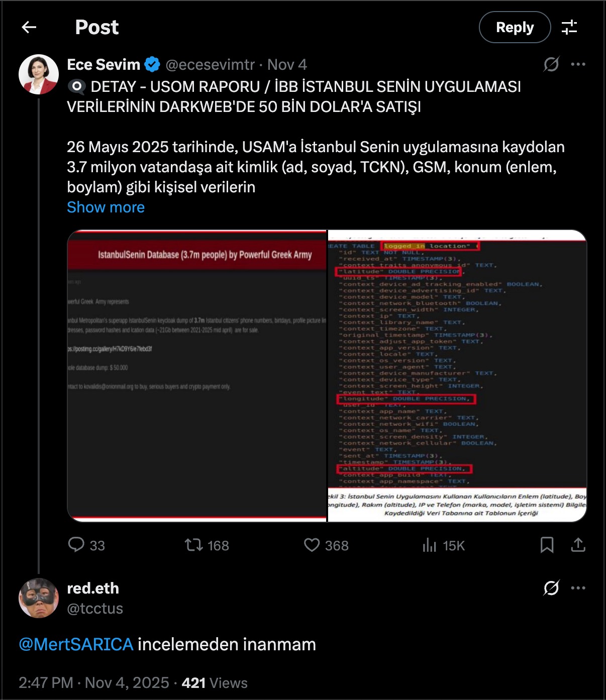Like the post with 368 likes
This screenshot has width=606, height=700.
326,545
